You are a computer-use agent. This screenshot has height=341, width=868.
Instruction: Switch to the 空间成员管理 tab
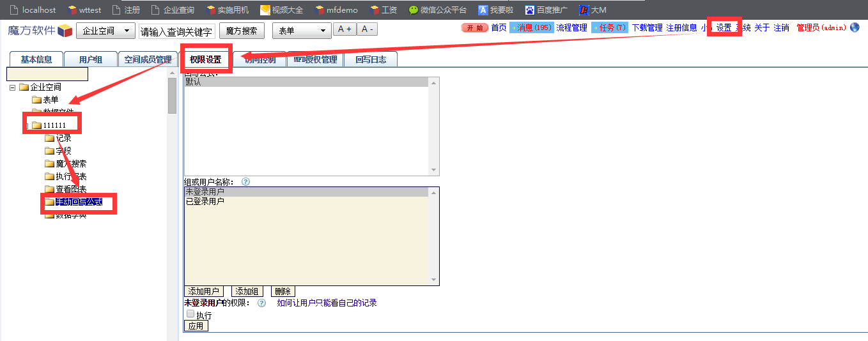[148, 59]
